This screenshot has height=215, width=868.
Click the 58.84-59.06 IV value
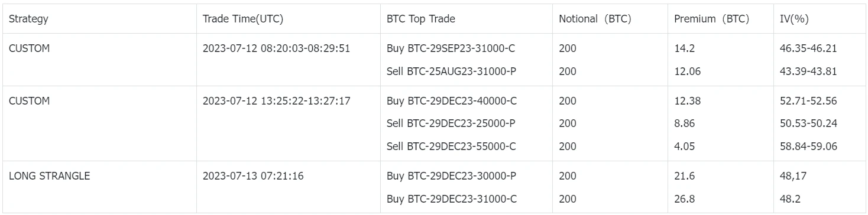click(809, 146)
